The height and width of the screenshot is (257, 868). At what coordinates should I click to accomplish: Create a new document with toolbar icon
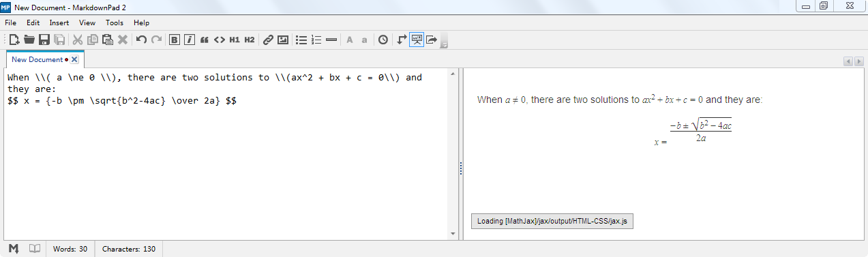point(14,40)
